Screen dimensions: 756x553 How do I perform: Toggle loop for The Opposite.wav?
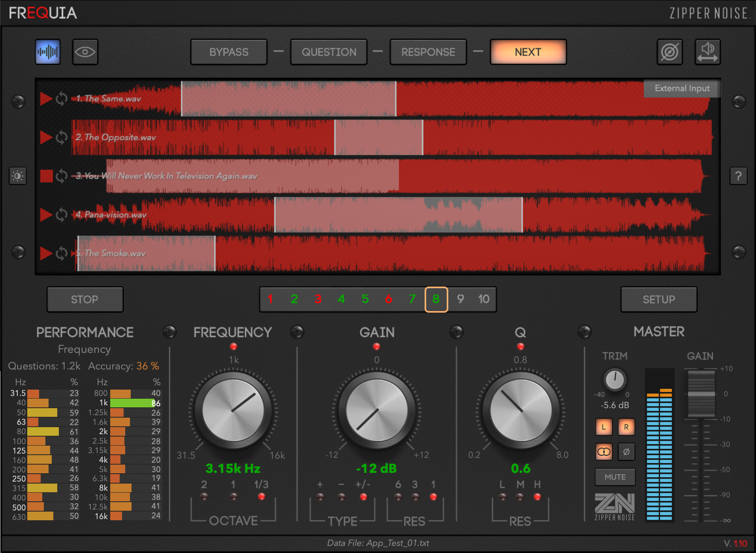point(62,137)
